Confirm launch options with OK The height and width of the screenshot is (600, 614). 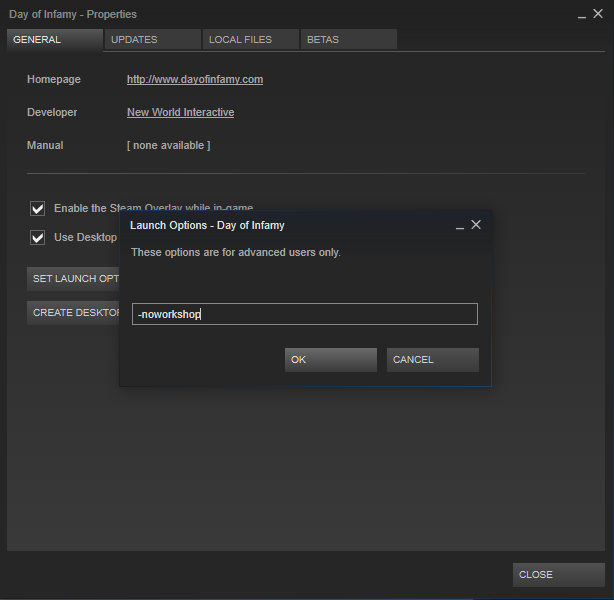tap(331, 360)
